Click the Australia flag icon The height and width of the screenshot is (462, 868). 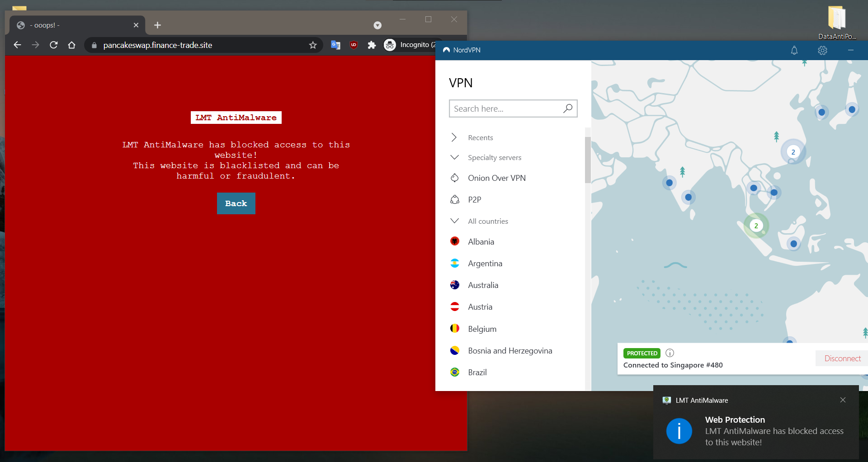455,285
